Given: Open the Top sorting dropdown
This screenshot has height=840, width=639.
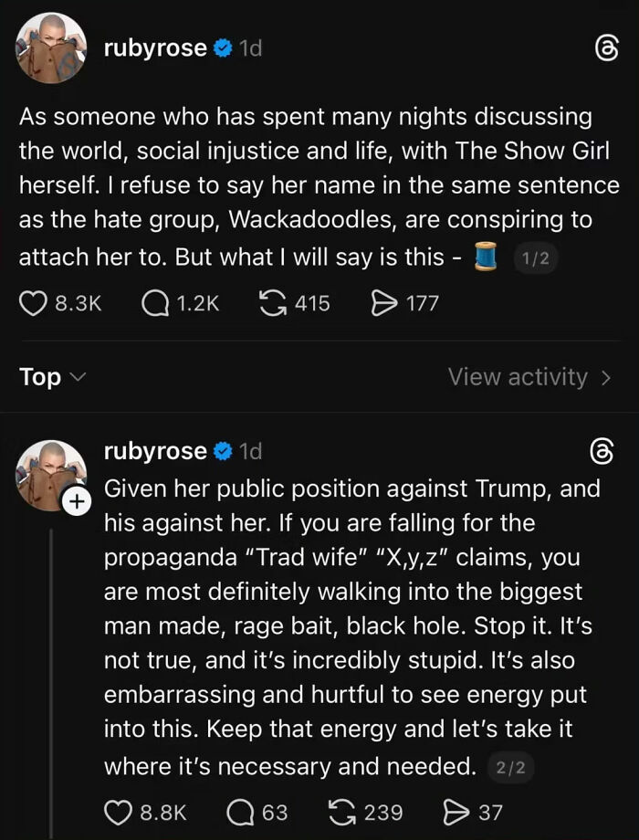Looking at the screenshot, I should click(52, 376).
